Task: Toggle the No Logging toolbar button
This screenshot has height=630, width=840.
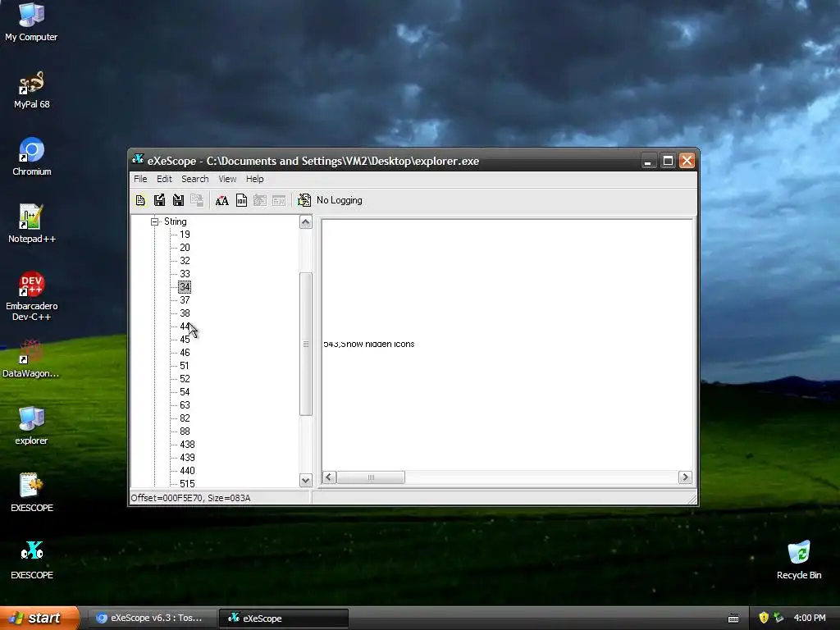Action: (330, 200)
